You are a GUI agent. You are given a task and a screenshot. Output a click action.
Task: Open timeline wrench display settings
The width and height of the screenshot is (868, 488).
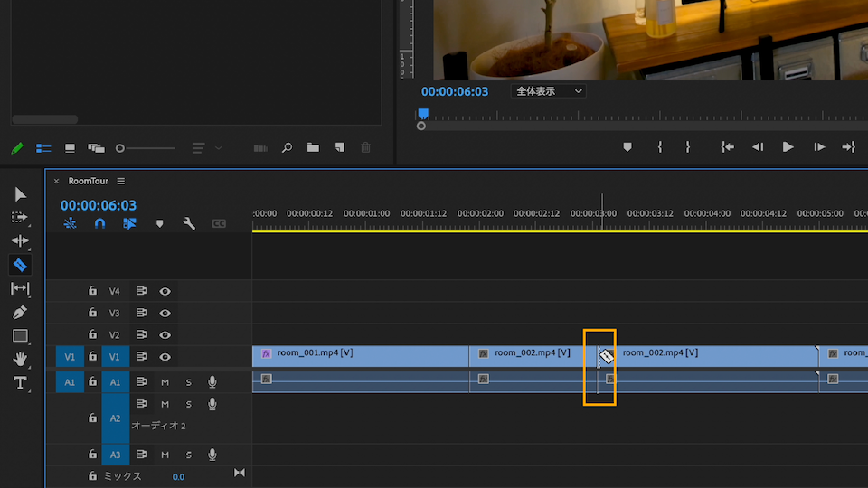coord(189,223)
